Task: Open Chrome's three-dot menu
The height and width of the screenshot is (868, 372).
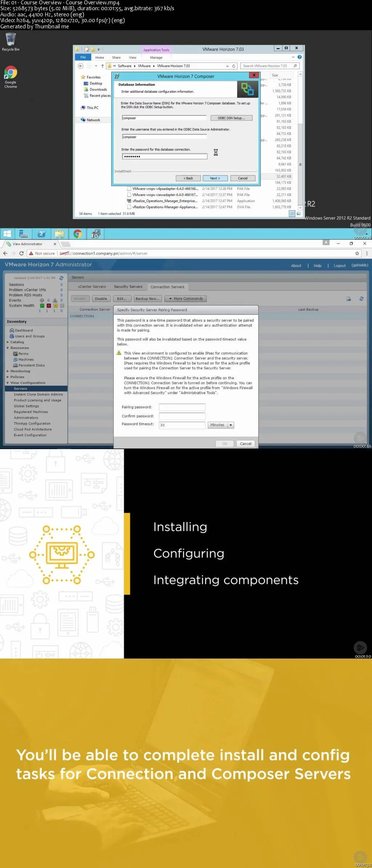Action: coord(367,253)
